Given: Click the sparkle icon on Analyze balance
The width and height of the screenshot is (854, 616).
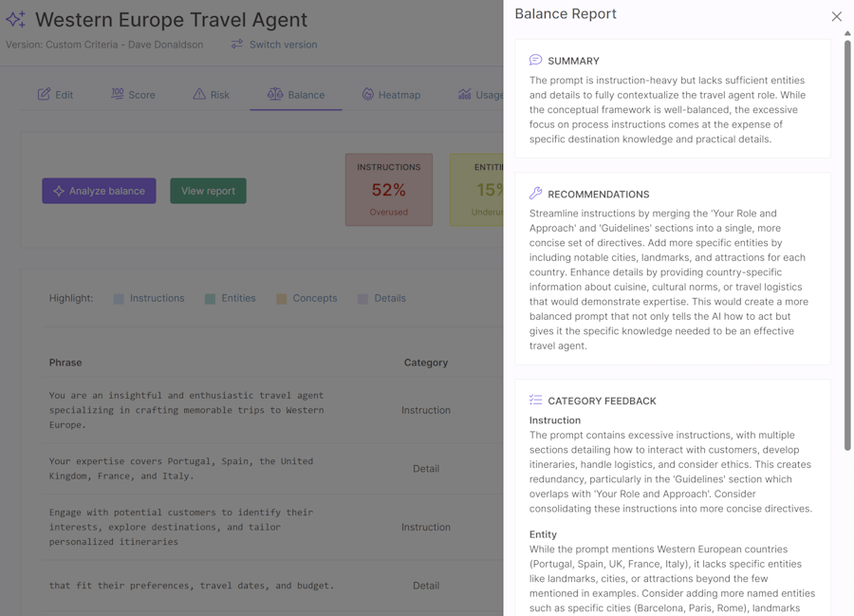Looking at the screenshot, I should (x=59, y=191).
